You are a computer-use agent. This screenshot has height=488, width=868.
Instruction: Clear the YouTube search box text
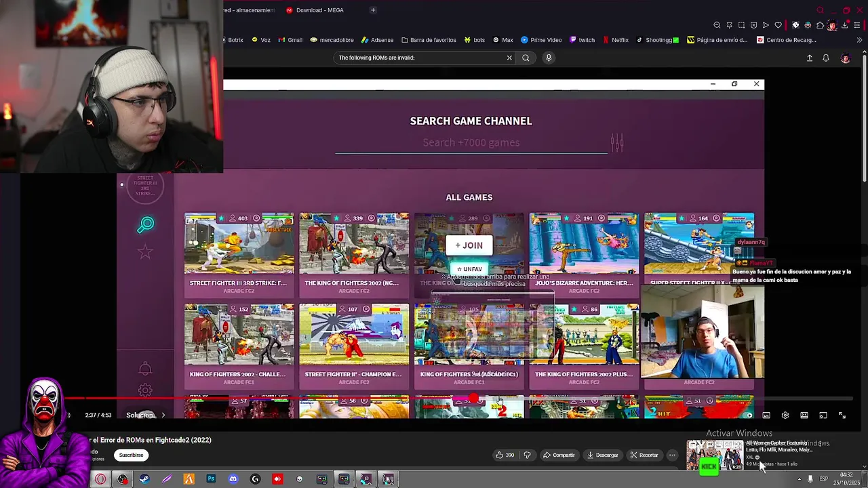point(509,58)
